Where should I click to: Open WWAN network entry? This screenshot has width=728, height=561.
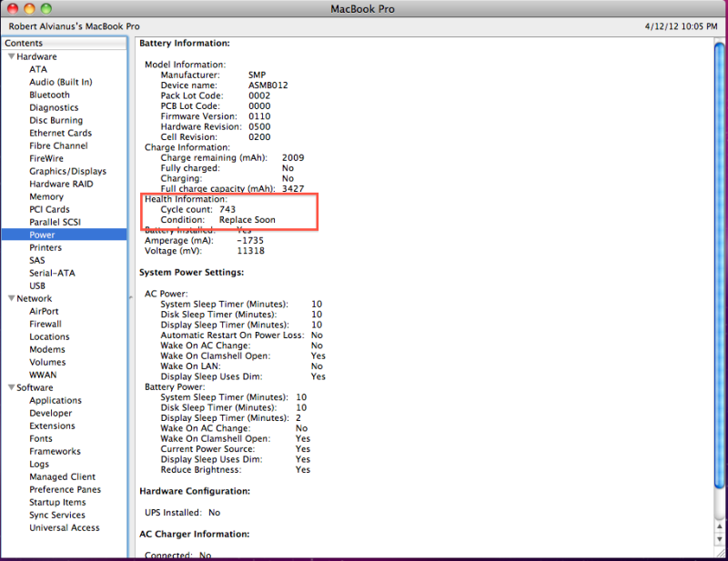[43, 375]
